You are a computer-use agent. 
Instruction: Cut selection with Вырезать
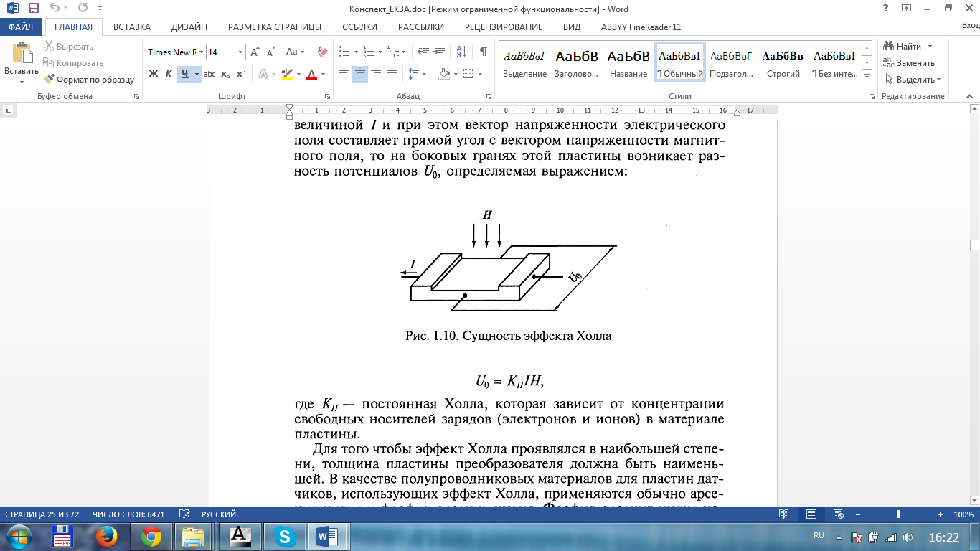point(68,47)
